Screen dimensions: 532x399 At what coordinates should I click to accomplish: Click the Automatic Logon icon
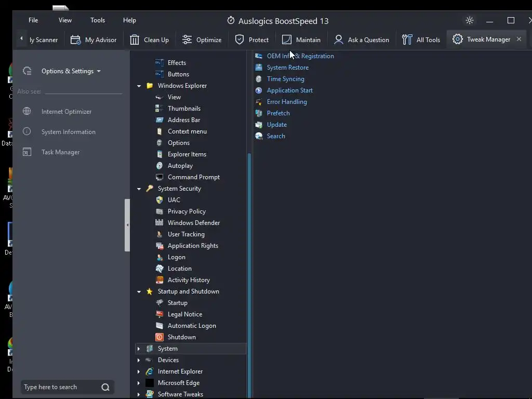point(159,326)
